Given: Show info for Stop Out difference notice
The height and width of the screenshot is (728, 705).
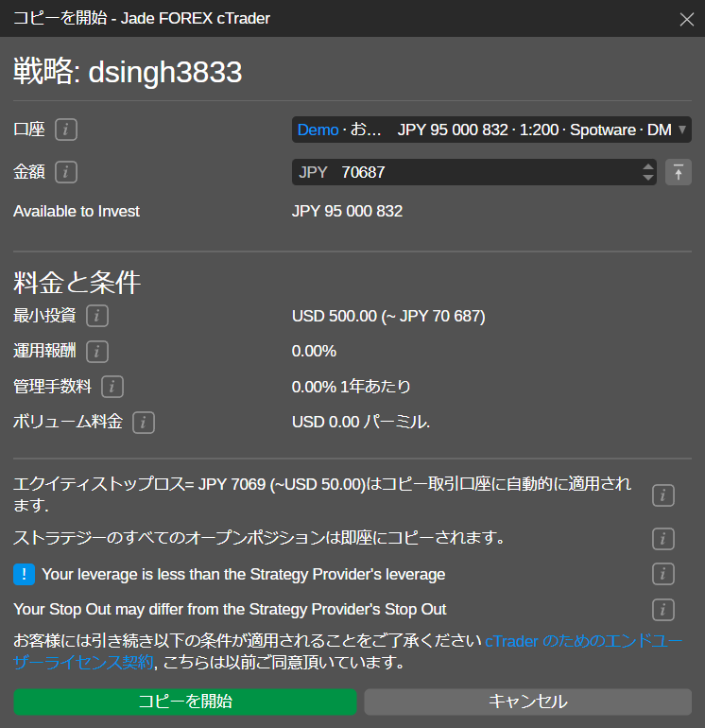Looking at the screenshot, I should pyautogui.click(x=663, y=609).
